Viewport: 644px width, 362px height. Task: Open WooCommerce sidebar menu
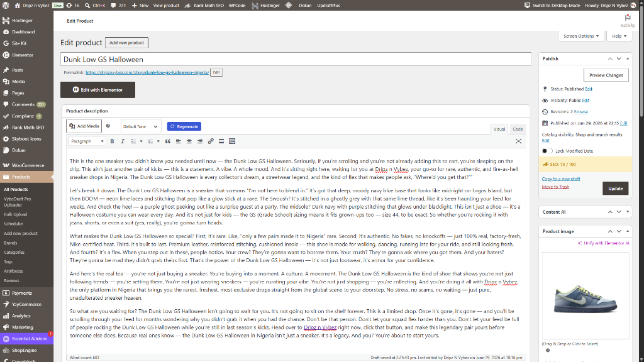pyautogui.click(x=26, y=165)
